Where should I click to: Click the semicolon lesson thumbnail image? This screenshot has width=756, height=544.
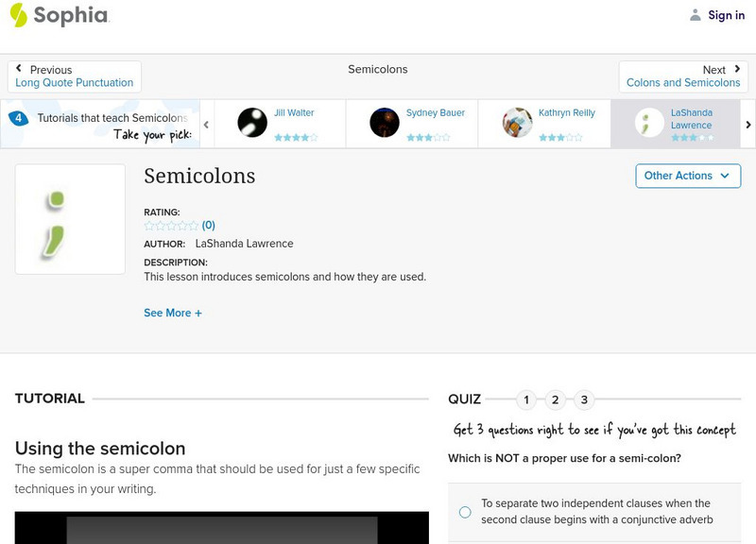[x=70, y=219]
